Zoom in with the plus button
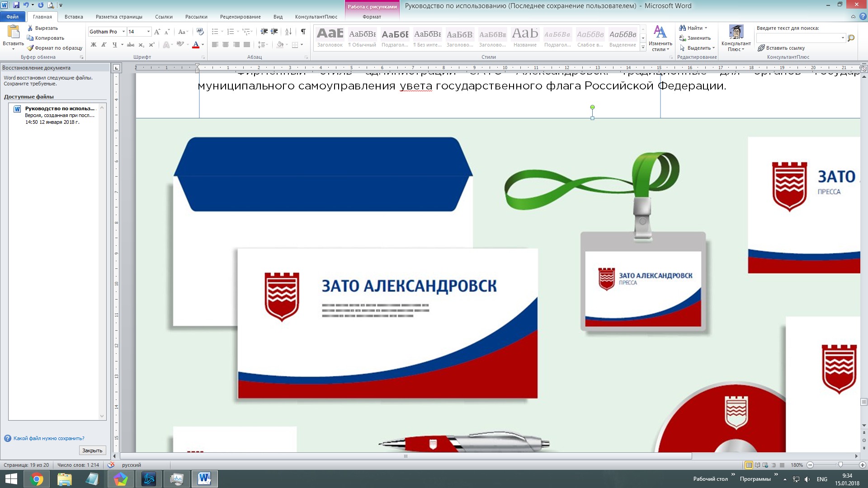This screenshot has width=868, height=488. (862, 465)
